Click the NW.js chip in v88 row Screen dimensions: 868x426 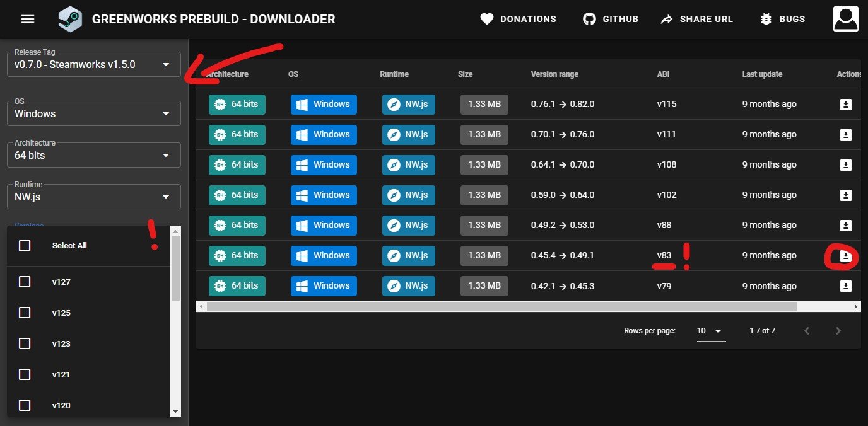tap(409, 226)
